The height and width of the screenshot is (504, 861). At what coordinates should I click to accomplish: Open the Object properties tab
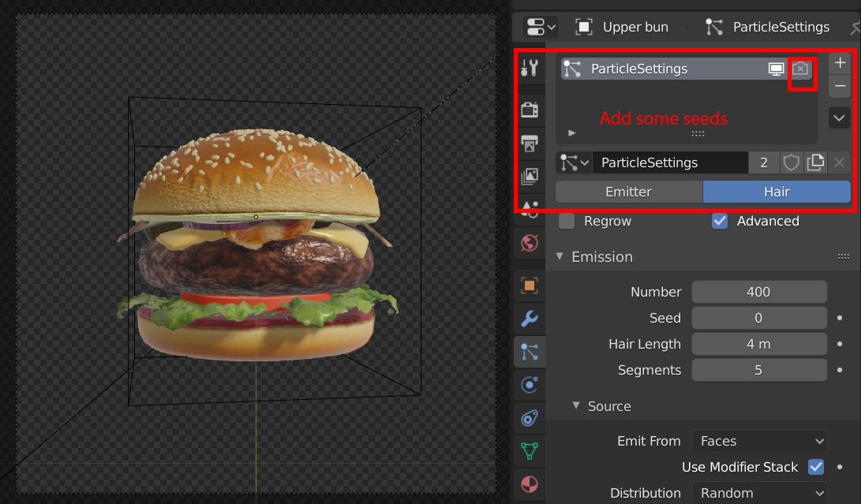[x=530, y=286]
